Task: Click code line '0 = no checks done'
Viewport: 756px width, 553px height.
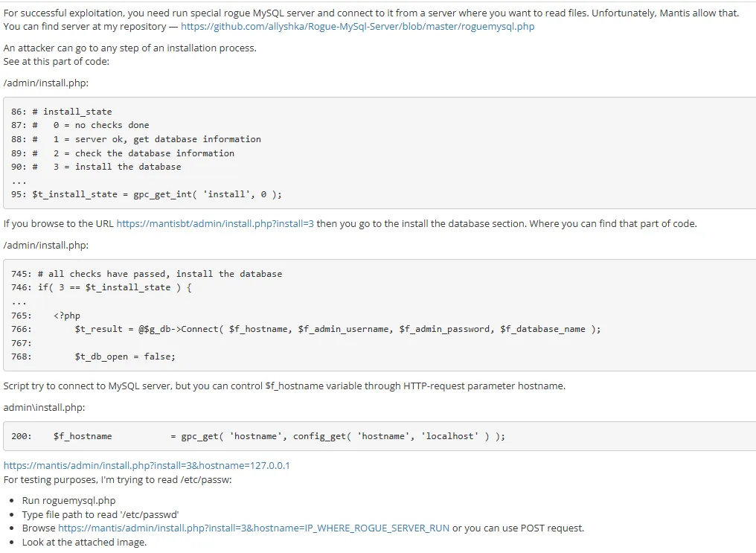Action: point(80,125)
